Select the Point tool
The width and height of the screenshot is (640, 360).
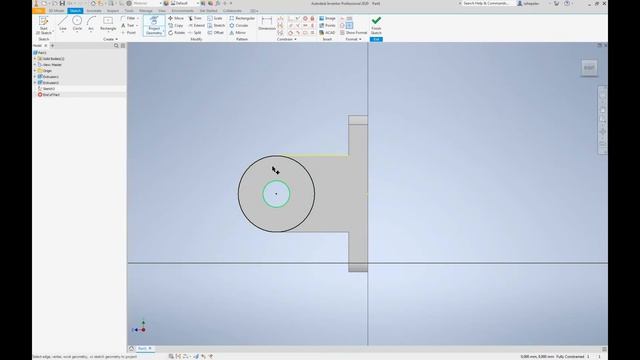pyautogui.click(x=129, y=32)
